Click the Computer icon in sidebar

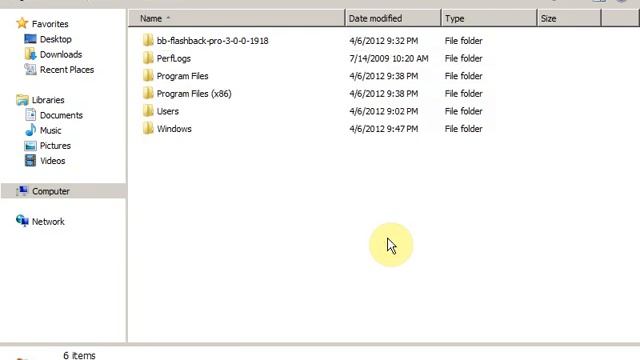click(22, 191)
